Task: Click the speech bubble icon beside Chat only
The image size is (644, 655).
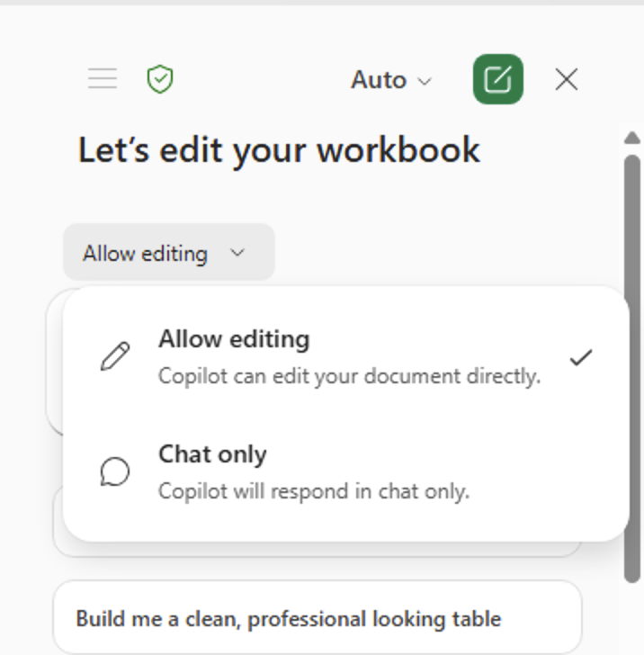Action: tap(115, 471)
